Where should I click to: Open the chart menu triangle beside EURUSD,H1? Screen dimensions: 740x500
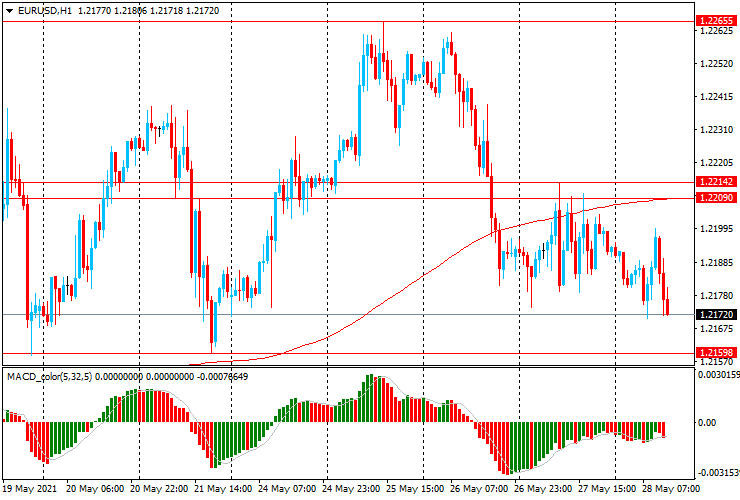pyautogui.click(x=9, y=11)
